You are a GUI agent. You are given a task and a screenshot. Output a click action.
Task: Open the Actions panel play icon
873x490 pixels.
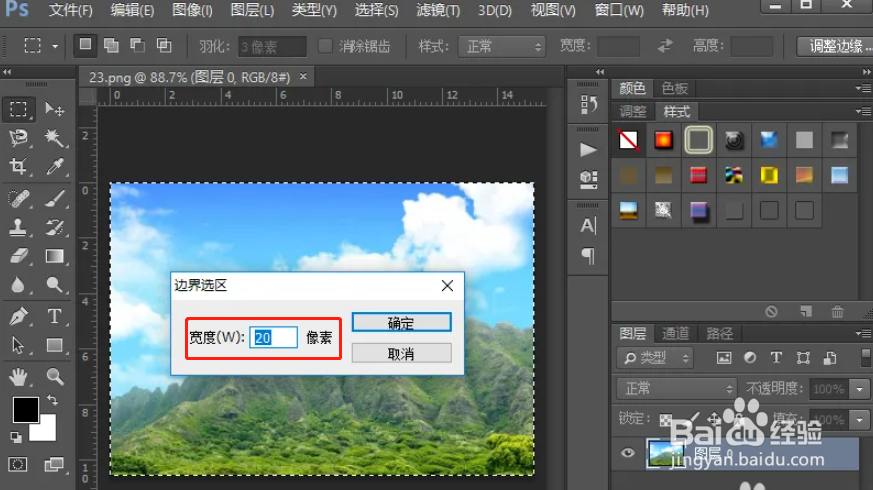(588, 150)
